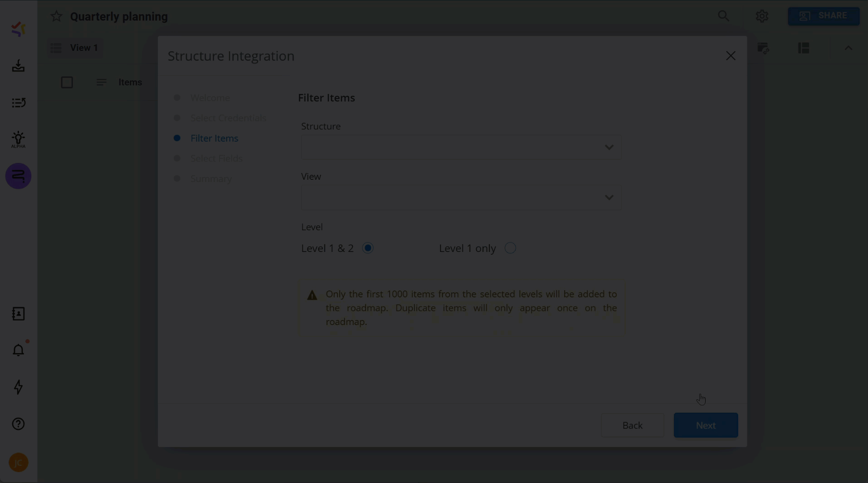
Task: Click the Next button in the dialog
Action: 705,425
